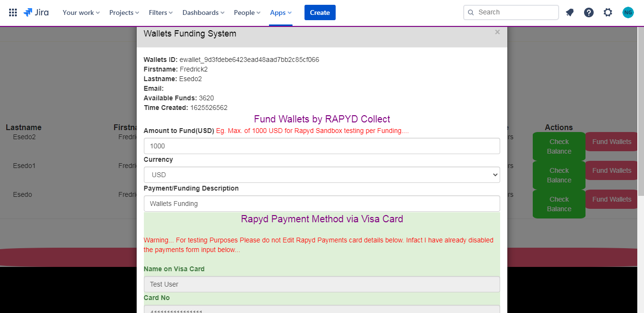Fund Wallets for the Esedo1 row
The height and width of the screenshot is (313, 644).
click(x=612, y=170)
